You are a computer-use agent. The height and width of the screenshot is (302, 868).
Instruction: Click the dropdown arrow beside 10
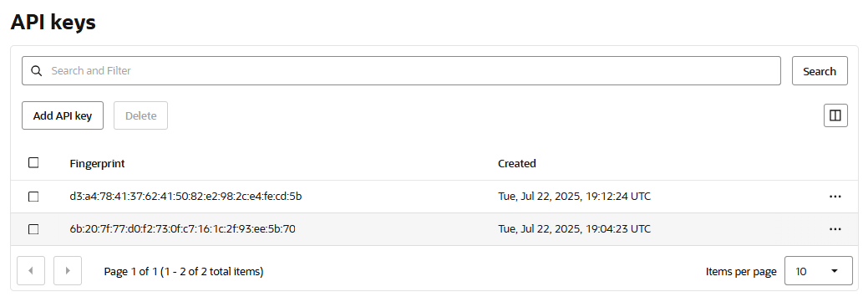pyautogui.click(x=835, y=271)
